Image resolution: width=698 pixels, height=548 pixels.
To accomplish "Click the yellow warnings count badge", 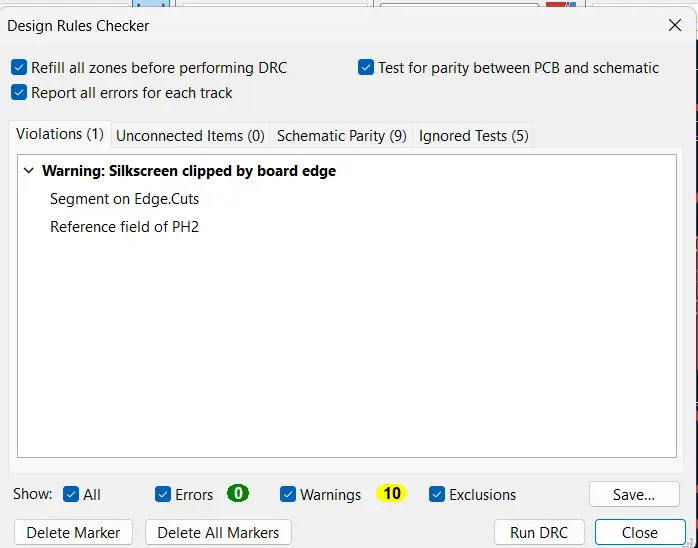I will (x=392, y=493).
